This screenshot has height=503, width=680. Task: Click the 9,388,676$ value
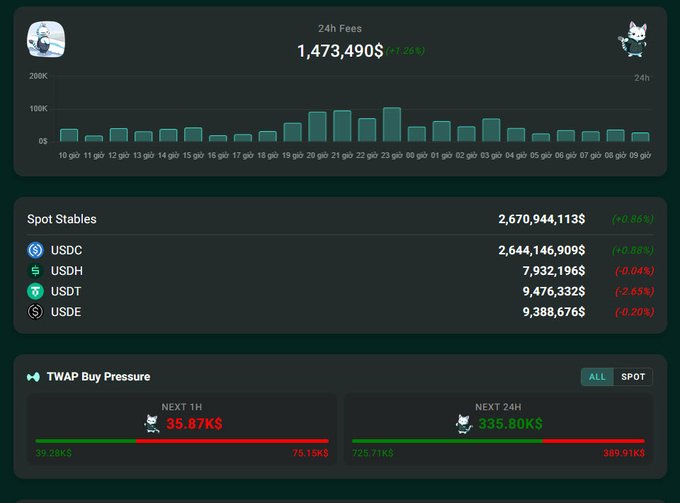click(x=554, y=312)
